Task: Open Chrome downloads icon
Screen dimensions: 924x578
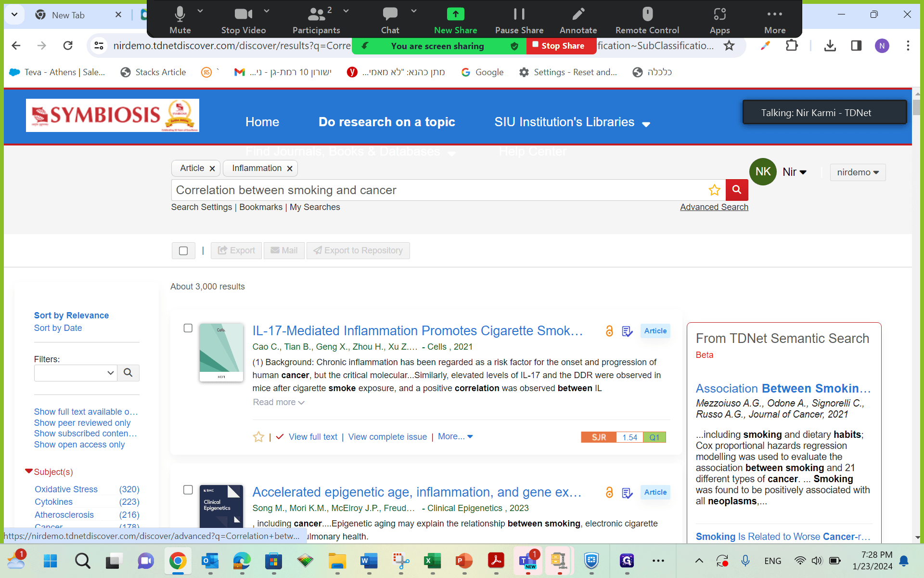Action: tap(830, 46)
